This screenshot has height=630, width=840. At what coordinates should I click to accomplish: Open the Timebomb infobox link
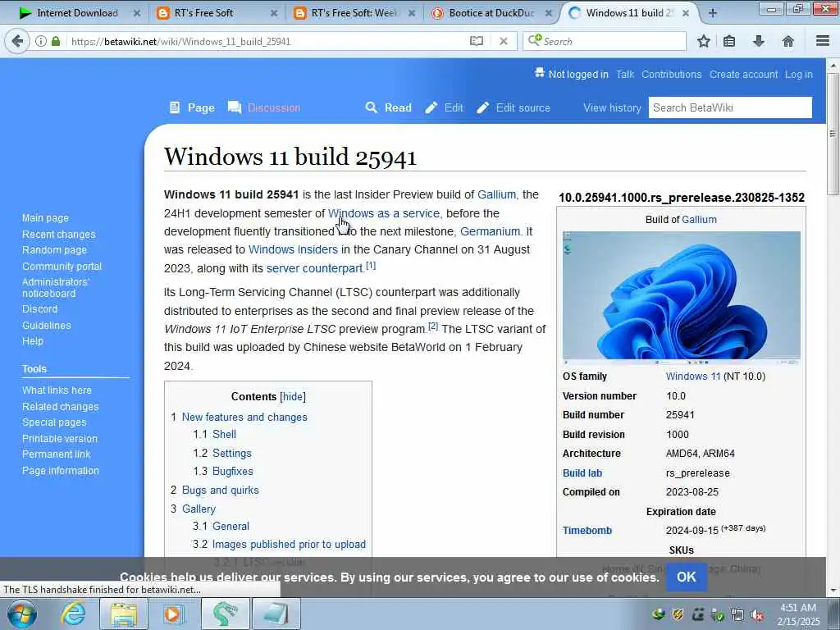(x=587, y=531)
